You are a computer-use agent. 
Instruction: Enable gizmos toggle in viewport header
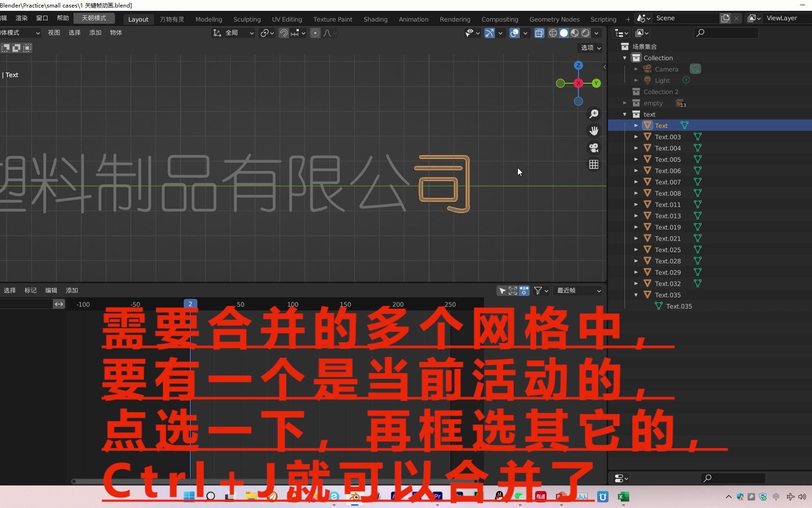pos(489,33)
